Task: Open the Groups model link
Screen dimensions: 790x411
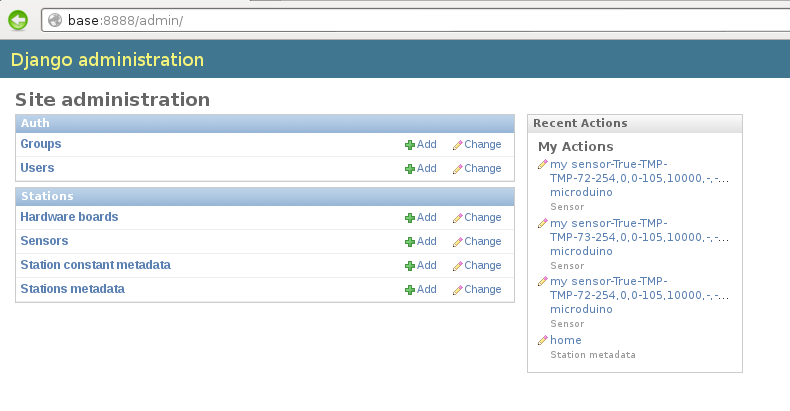Action: (41, 144)
